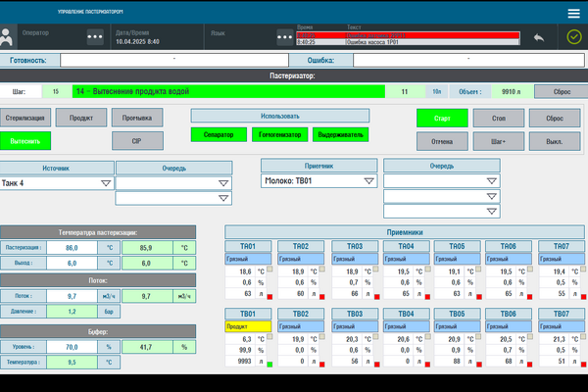Click the Ошибка status field

click(468, 60)
